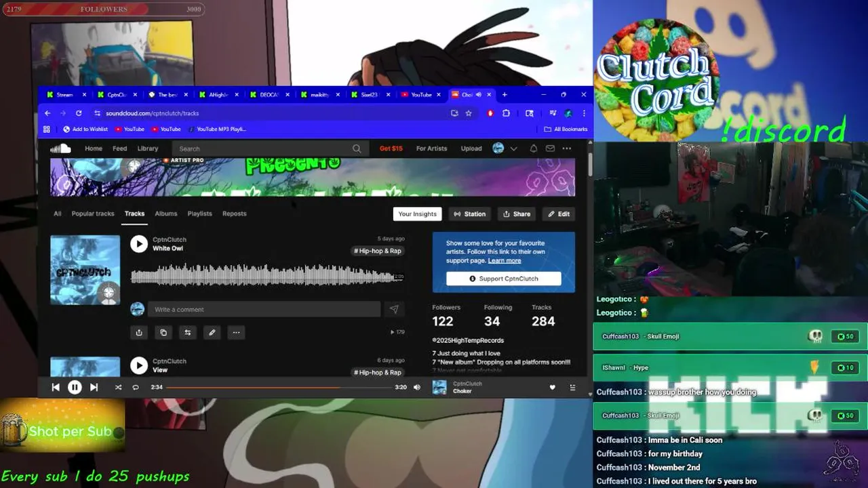Open the Hip-hop & Rap tag of View
The height and width of the screenshot is (488, 868).
coord(378,372)
